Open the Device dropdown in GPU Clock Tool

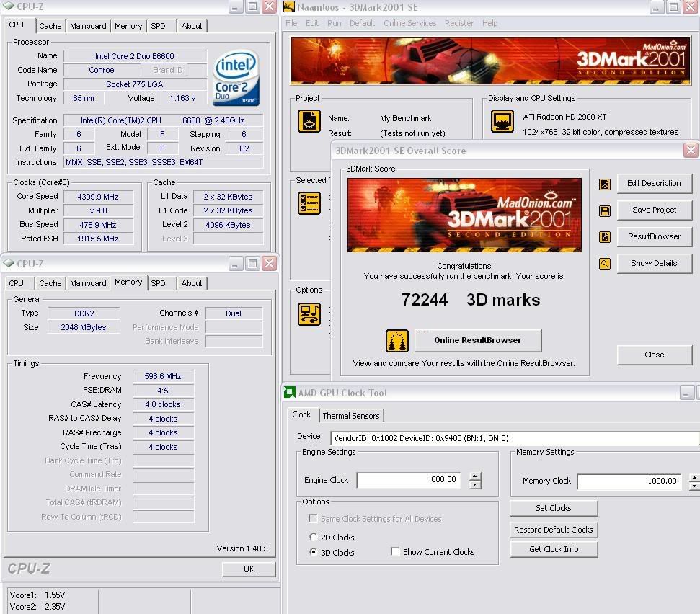tap(515, 438)
